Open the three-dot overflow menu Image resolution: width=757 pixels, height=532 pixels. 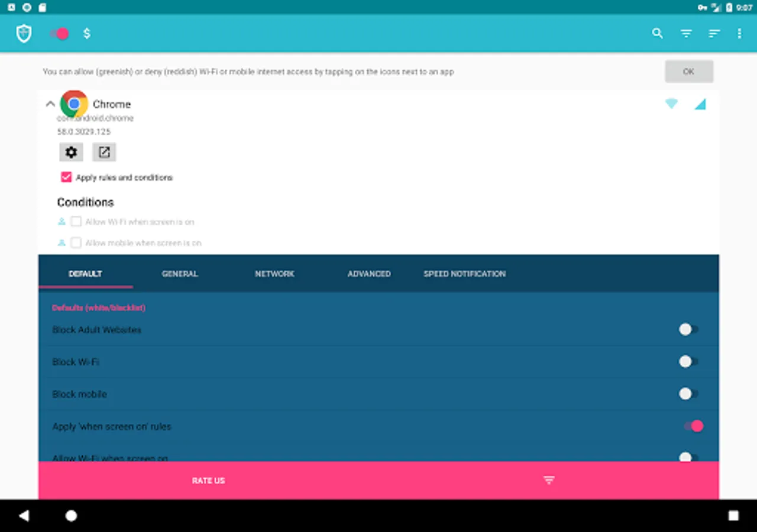tap(739, 34)
